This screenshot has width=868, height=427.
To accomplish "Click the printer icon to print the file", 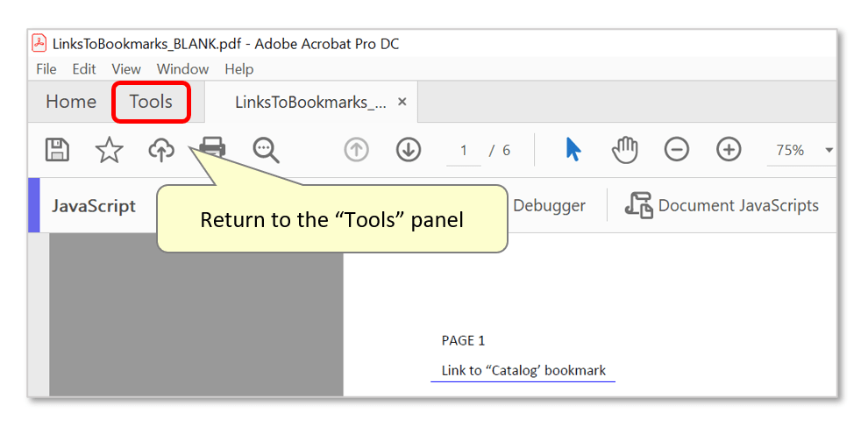I will [x=212, y=148].
